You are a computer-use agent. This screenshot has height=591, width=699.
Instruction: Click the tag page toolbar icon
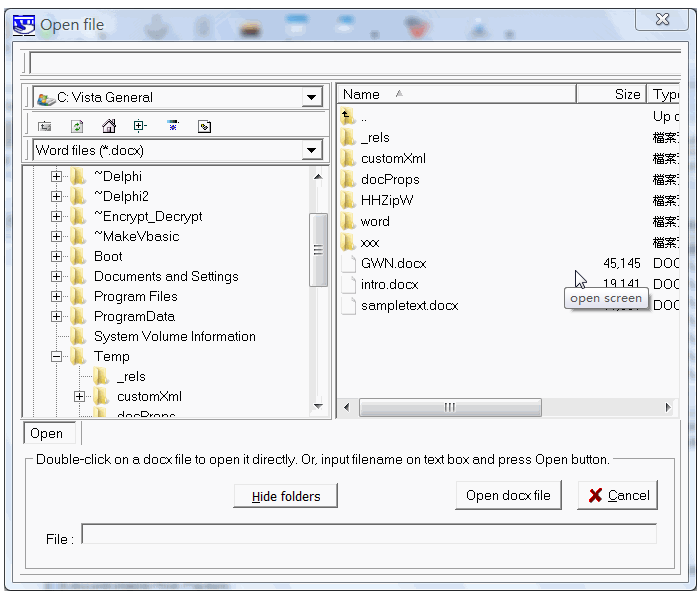coord(205,127)
